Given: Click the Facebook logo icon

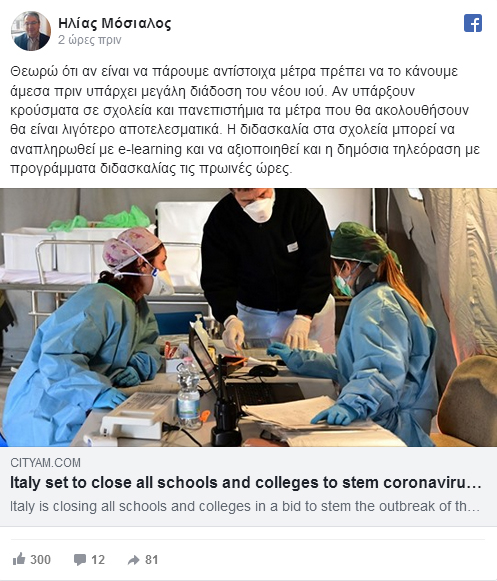Looking at the screenshot, I should point(473,23).
